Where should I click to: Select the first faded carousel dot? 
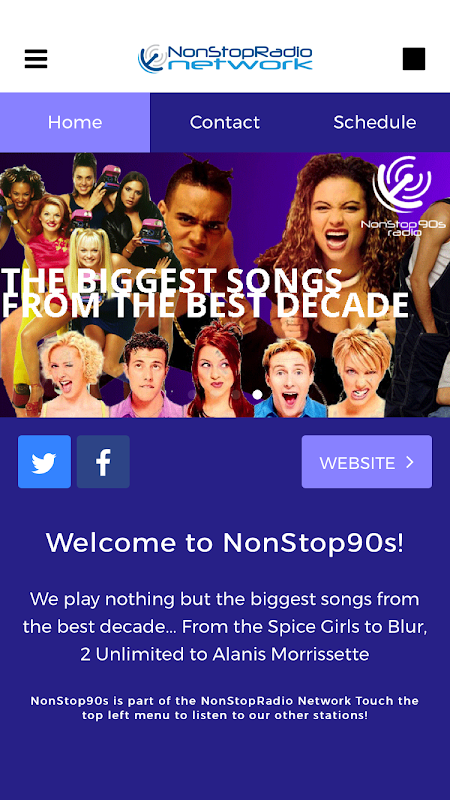click(x=192, y=394)
